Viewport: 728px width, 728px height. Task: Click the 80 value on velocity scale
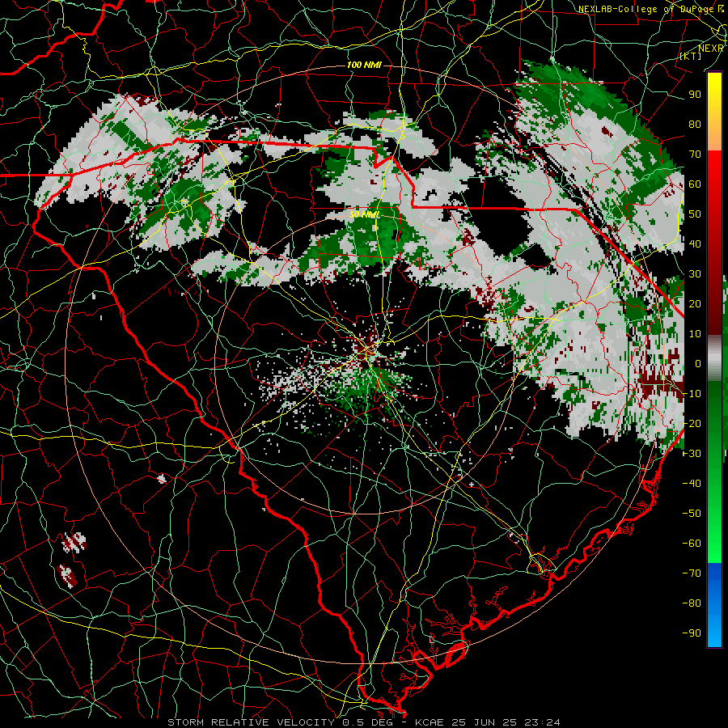(695, 124)
